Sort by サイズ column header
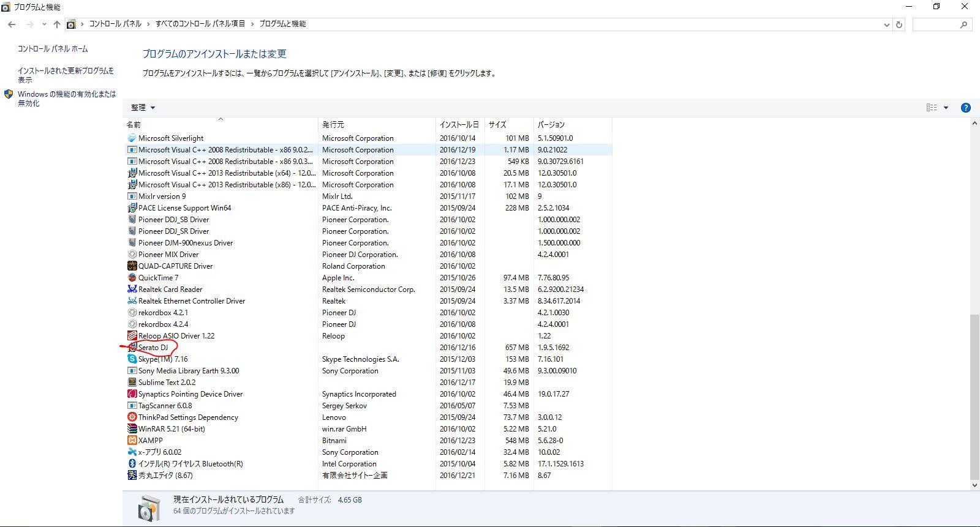 pyautogui.click(x=509, y=124)
